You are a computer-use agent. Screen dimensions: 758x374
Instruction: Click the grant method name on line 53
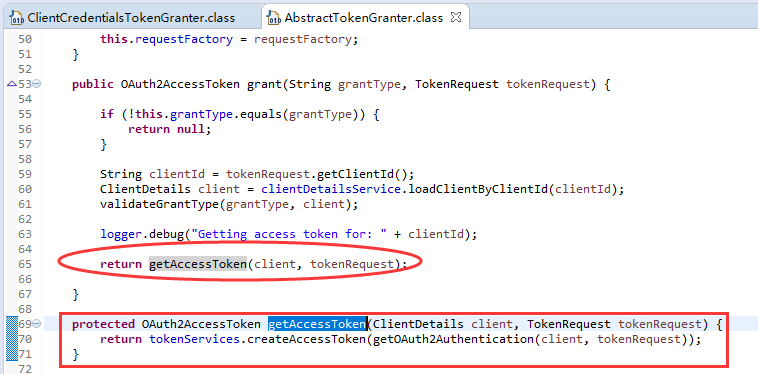pyautogui.click(x=264, y=84)
